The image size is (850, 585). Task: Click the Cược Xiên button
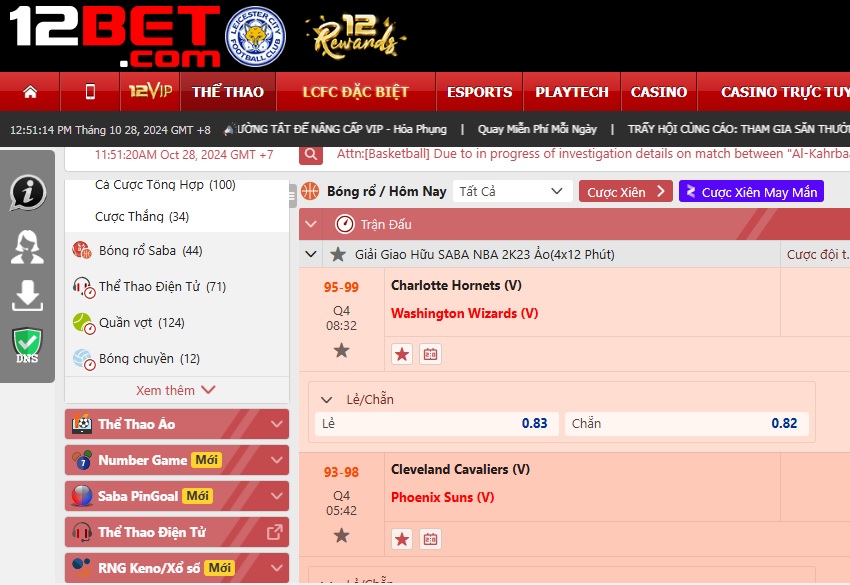click(x=626, y=191)
